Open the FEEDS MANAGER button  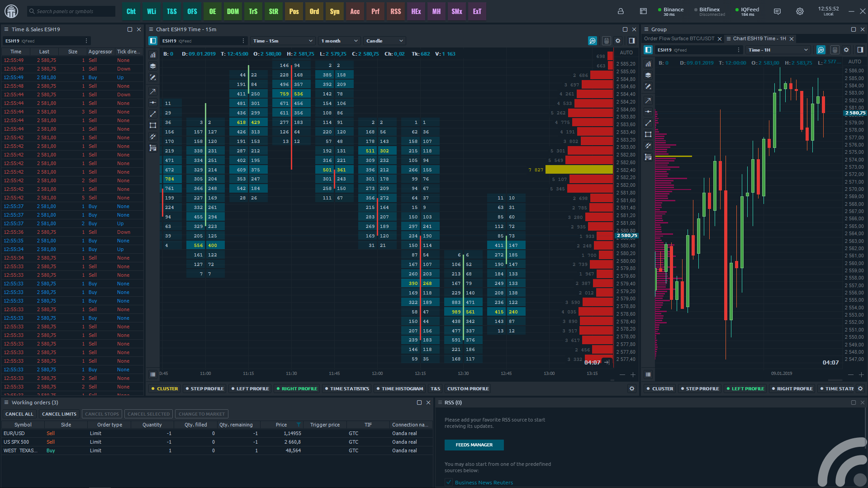click(x=474, y=445)
